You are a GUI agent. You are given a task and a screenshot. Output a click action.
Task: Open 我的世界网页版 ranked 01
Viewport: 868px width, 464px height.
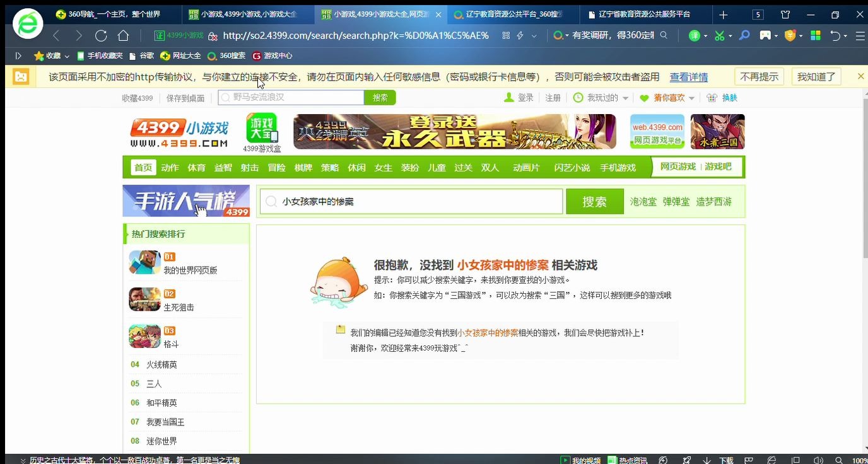coord(191,270)
